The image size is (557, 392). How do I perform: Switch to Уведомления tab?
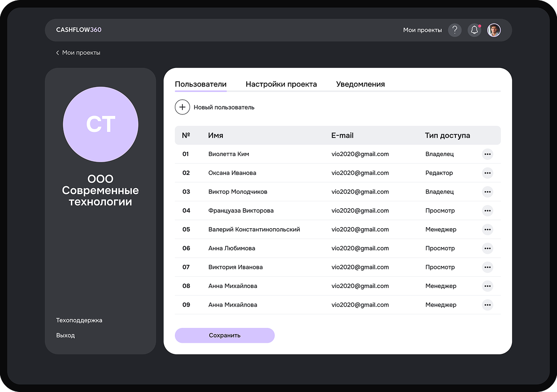click(360, 84)
